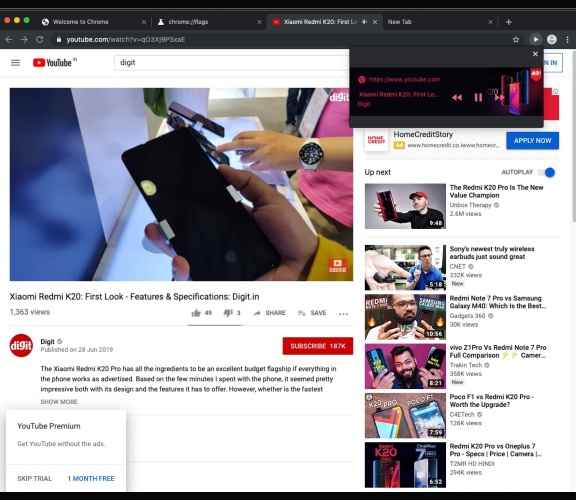
Task: Click the CNET channel name
Action: tap(457, 266)
